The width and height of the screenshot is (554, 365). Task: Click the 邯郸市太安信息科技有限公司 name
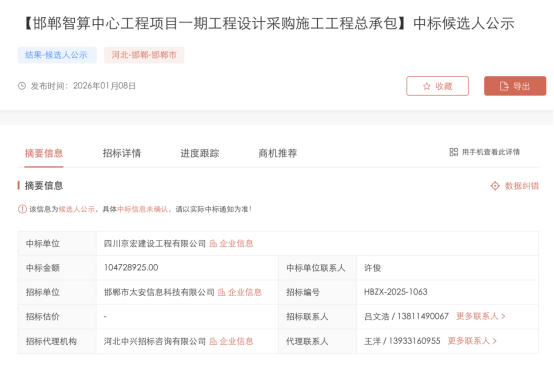(159, 292)
